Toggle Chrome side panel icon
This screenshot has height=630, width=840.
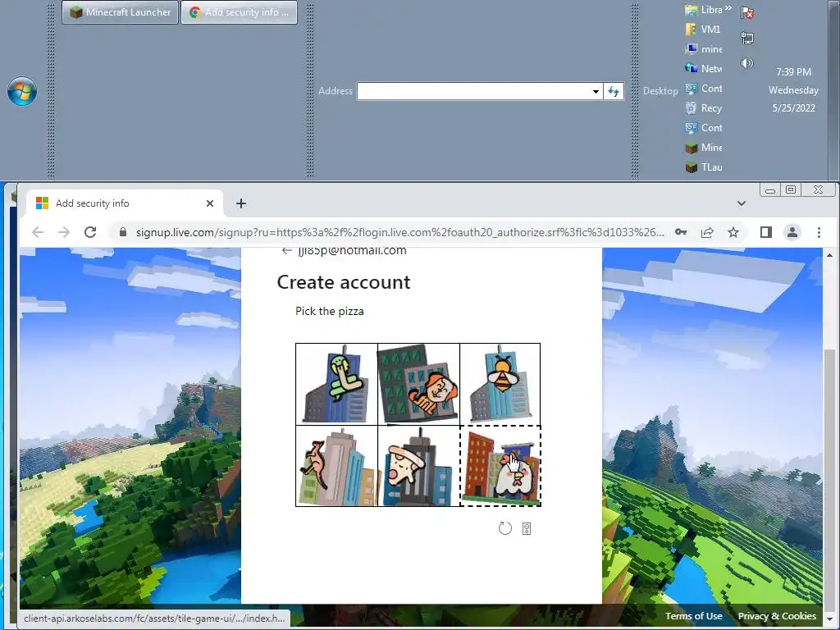(766, 232)
